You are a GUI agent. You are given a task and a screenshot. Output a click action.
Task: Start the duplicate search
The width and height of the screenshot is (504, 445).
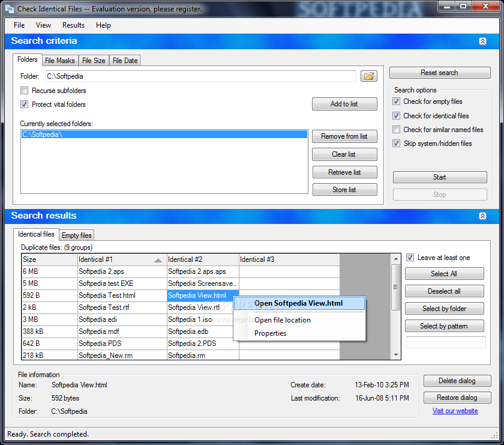(x=440, y=177)
